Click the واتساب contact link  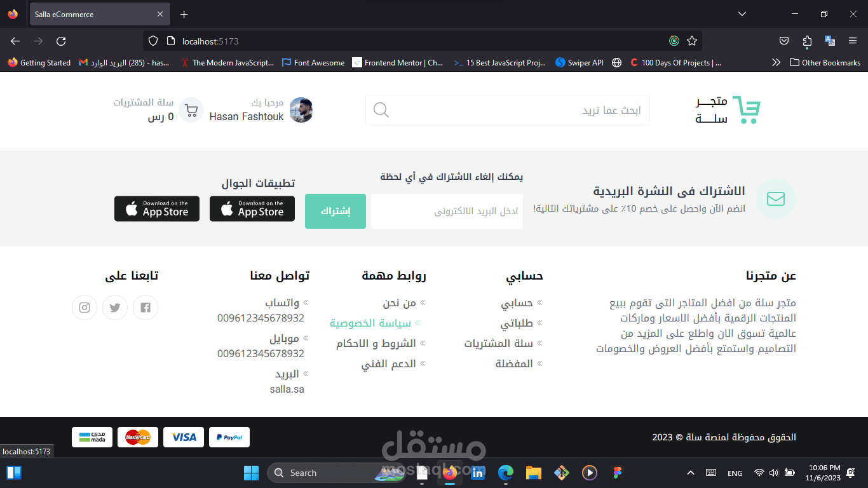coord(282,303)
